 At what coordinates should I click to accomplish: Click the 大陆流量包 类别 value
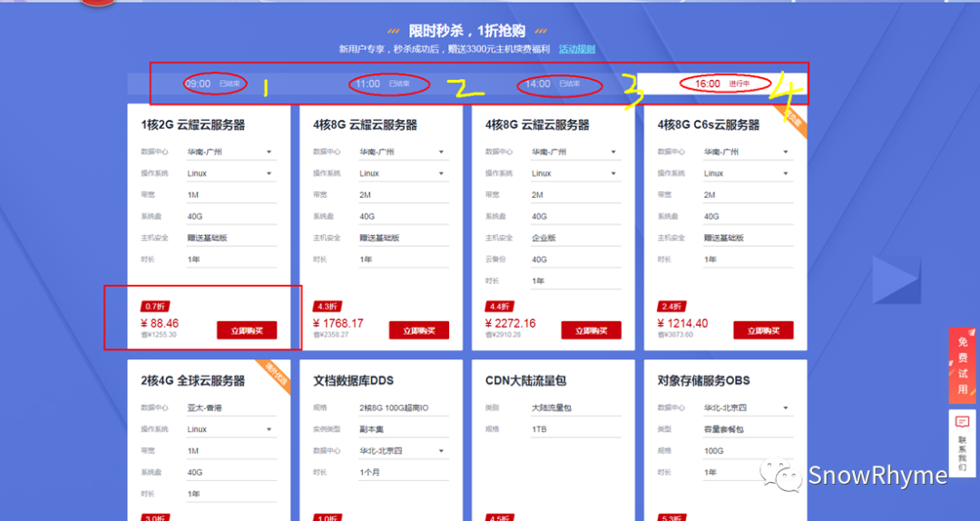552,408
